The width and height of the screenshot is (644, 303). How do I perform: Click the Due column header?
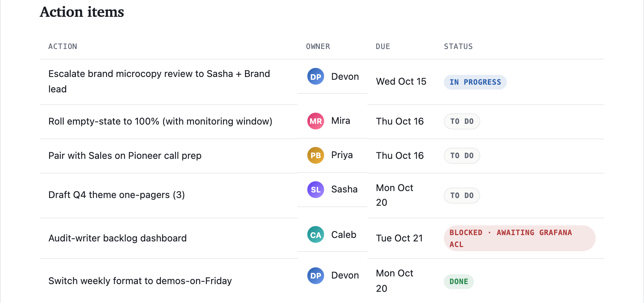point(383,47)
